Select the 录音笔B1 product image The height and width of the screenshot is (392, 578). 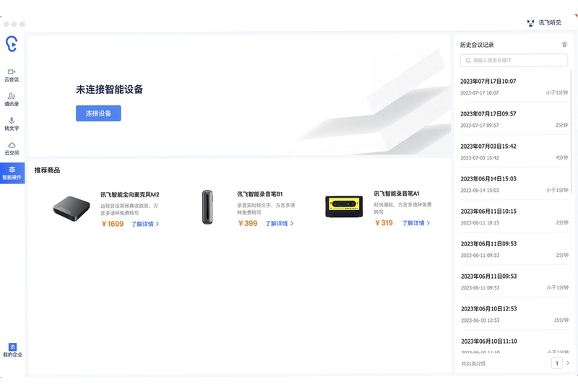coord(207,207)
